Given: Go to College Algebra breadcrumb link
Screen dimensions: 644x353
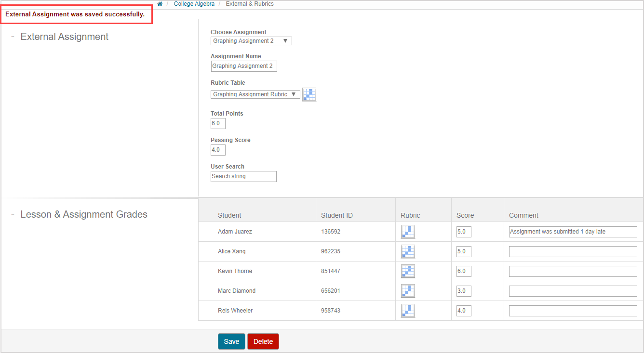Looking at the screenshot, I should point(194,4).
